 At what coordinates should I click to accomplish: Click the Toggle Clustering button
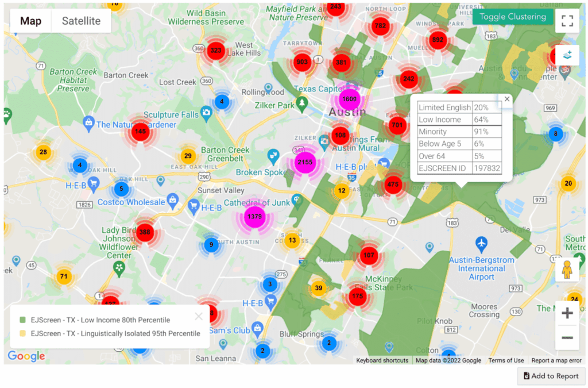click(x=512, y=17)
